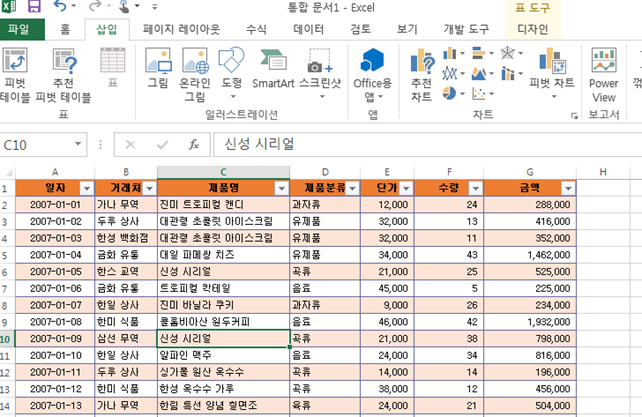
Task: Insert a radar/stock chart
Action: 511,53
